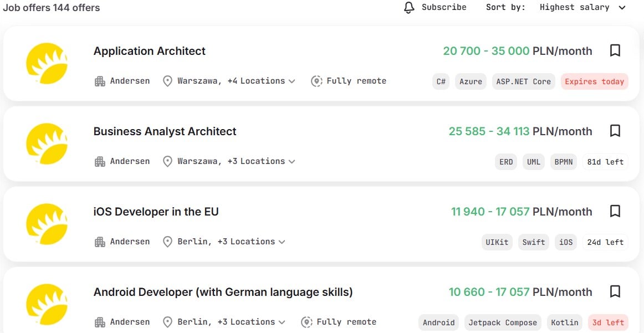
Task: Click the 81d left badge
Action: [x=605, y=162]
